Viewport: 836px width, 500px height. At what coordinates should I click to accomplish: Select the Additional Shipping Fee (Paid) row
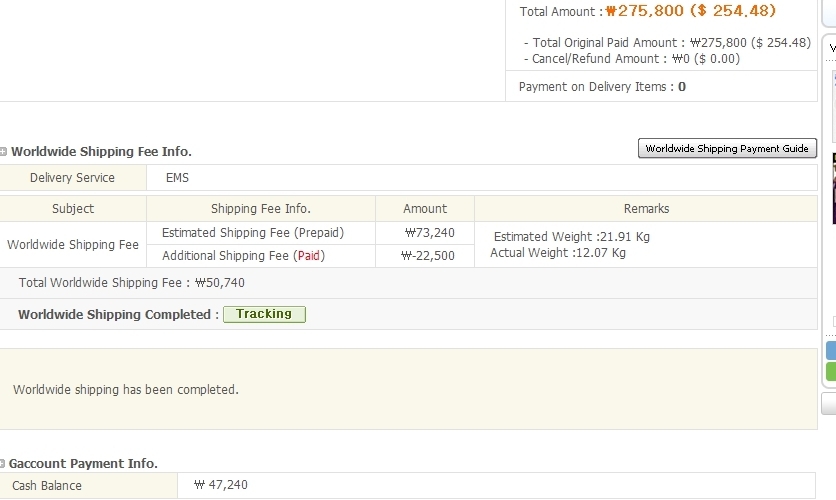(x=243, y=256)
